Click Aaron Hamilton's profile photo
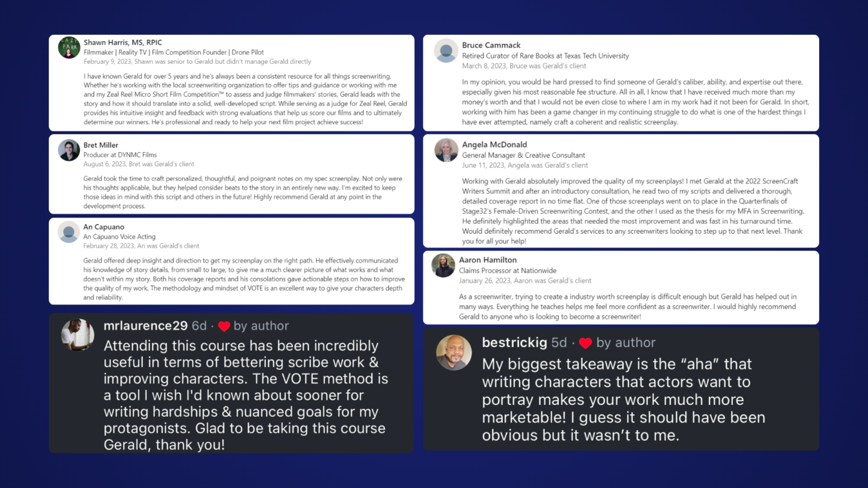 (444, 266)
